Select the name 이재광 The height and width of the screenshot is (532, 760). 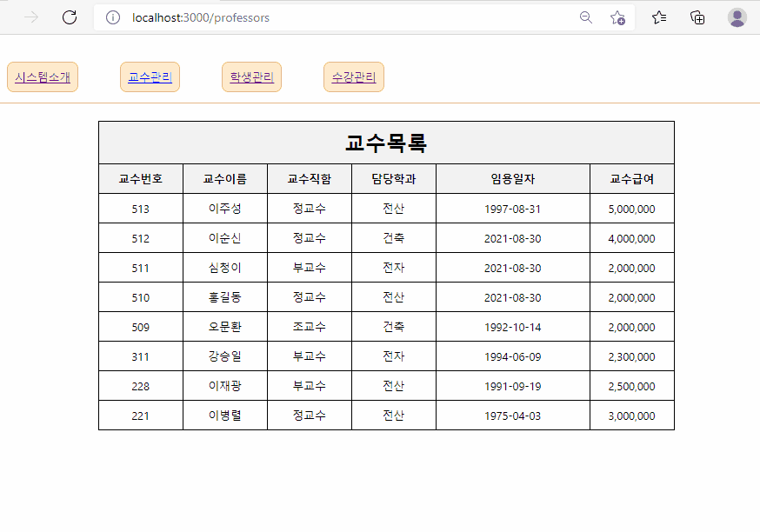tap(225, 386)
